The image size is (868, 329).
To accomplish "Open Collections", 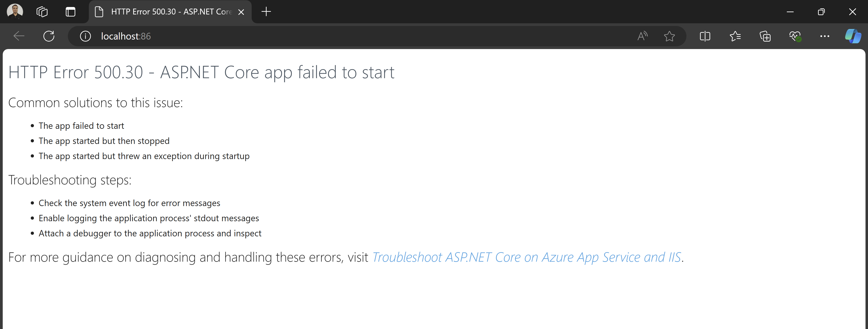I will pos(765,36).
